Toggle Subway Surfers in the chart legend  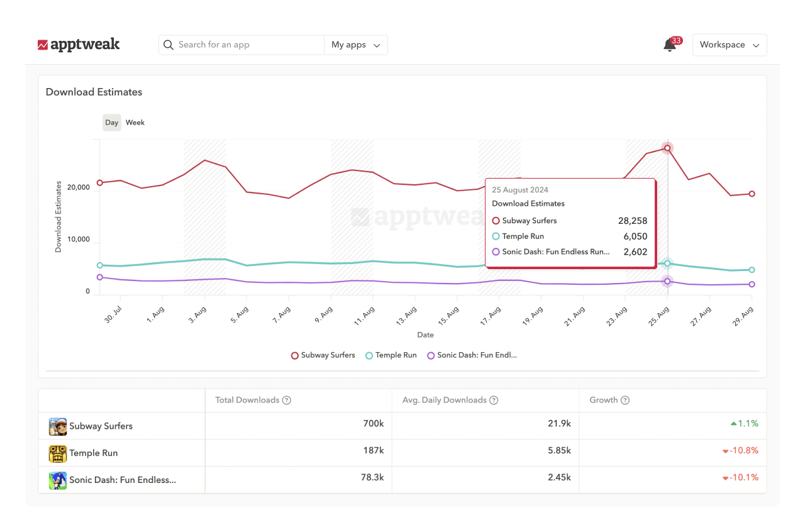(323, 355)
